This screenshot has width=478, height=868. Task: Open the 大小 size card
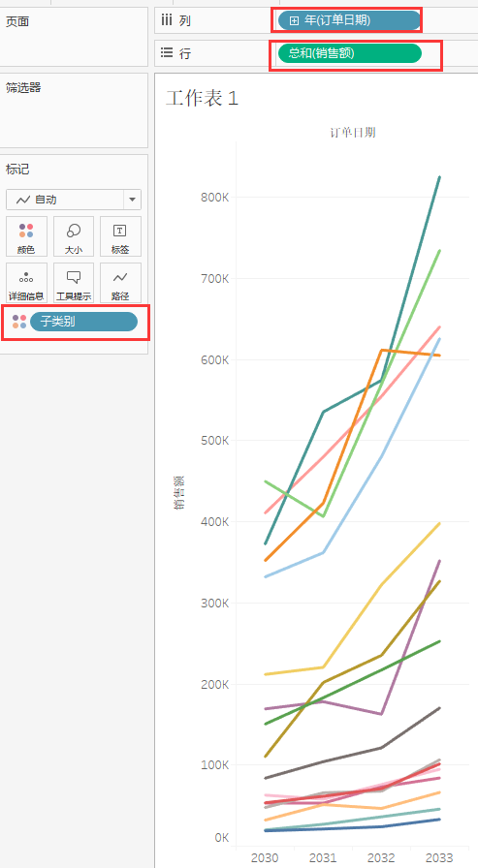(73, 236)
